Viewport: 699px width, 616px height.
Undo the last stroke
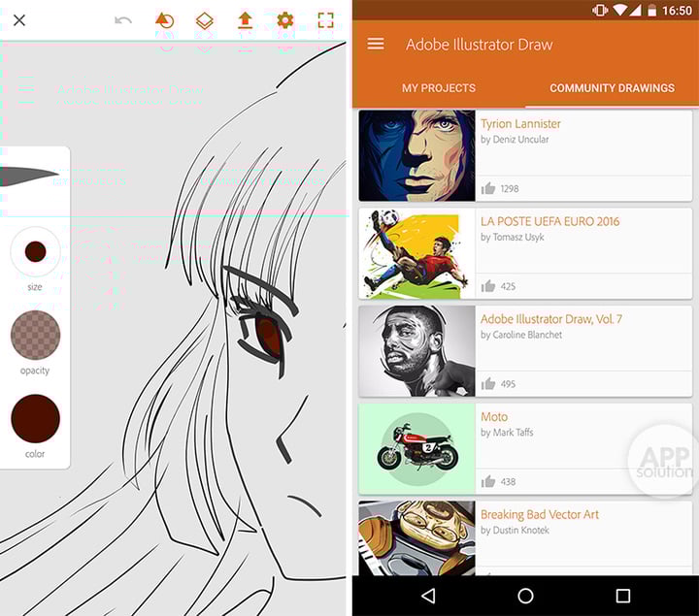tap(123, 20)
